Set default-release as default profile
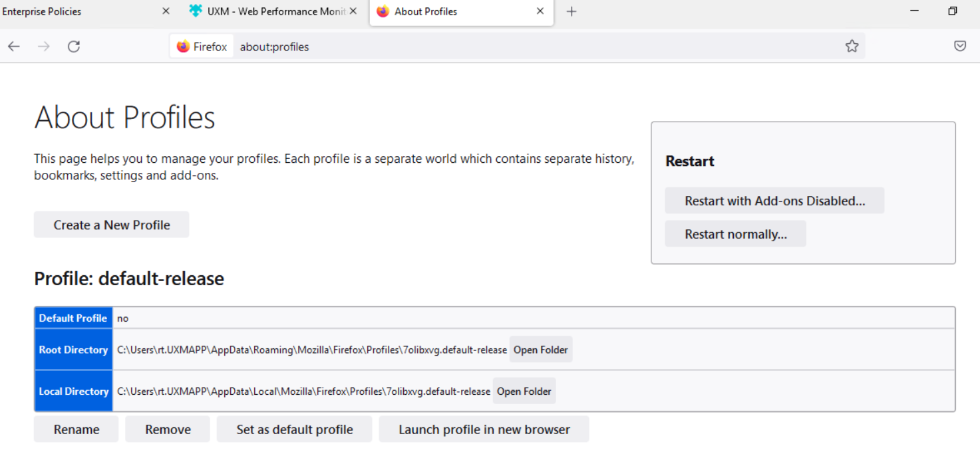Viewport: 980px width, 452px height. click(x=294, y=429)
